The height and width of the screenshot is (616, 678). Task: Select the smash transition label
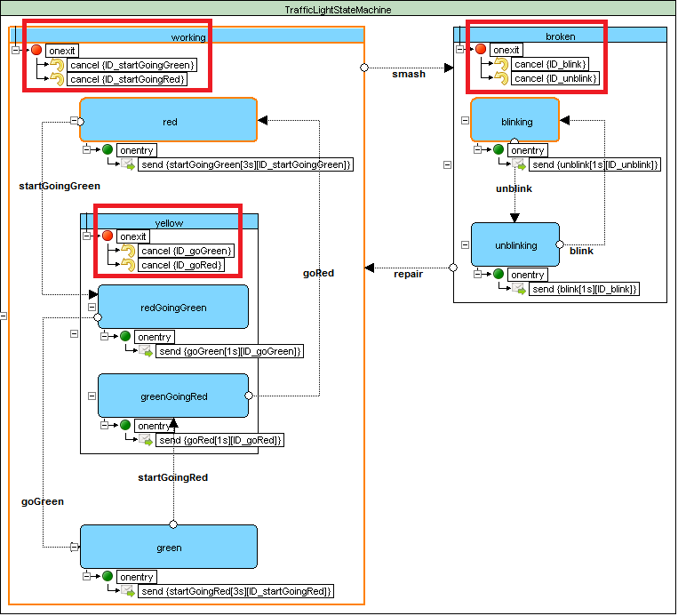click(x=409, y=74)
